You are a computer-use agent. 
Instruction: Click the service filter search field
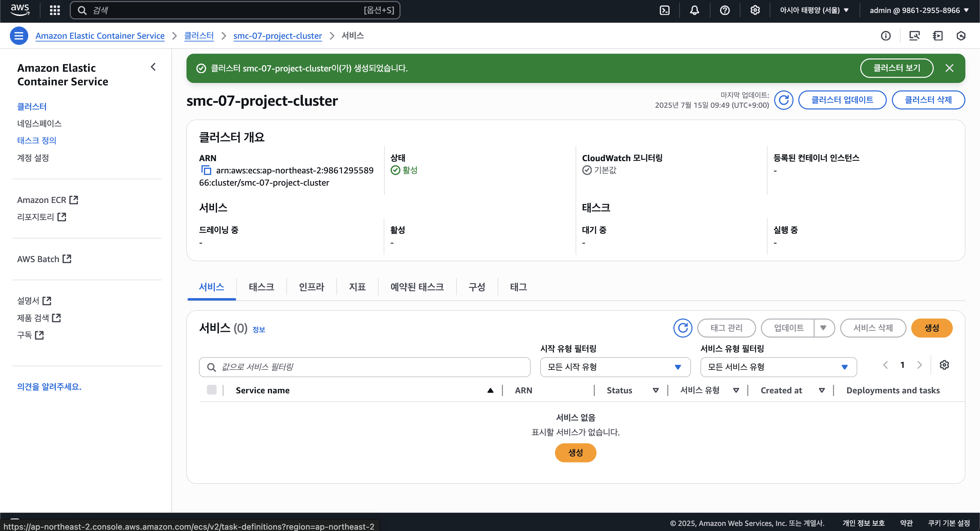364,367
